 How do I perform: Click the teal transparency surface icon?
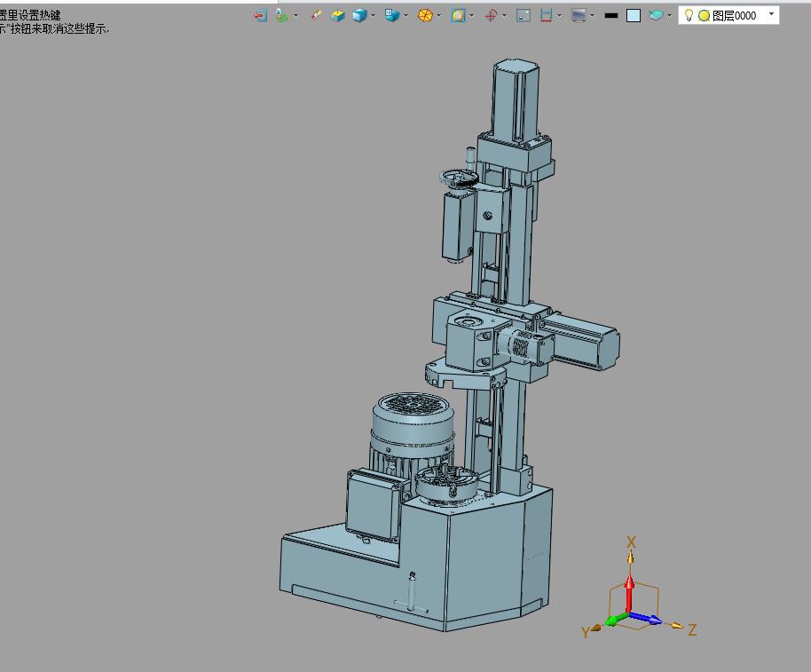[656, 15]
